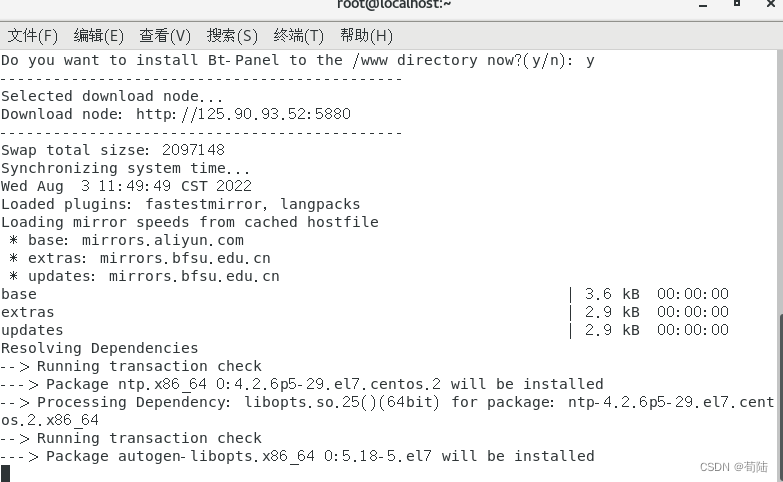Click the '2.9 kB' size value for extras
Screen dimensions: 783x482
[612, 312]
